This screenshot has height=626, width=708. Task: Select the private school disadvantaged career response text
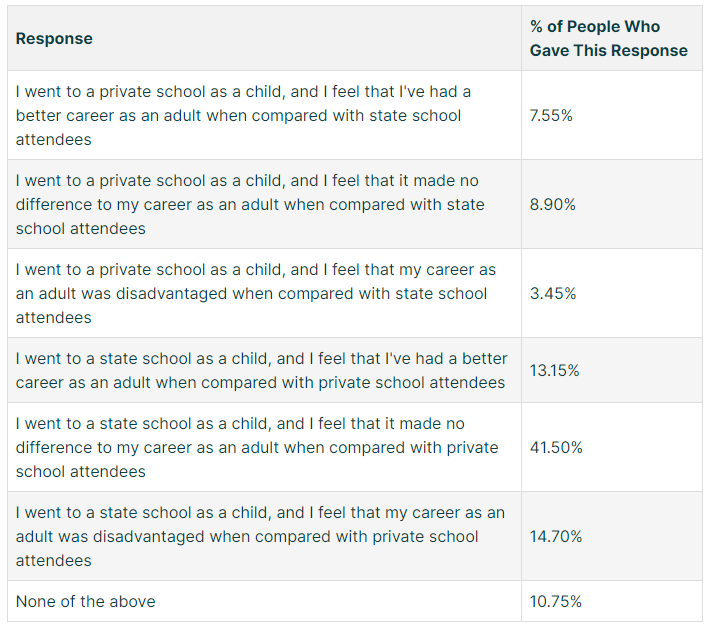255,293
